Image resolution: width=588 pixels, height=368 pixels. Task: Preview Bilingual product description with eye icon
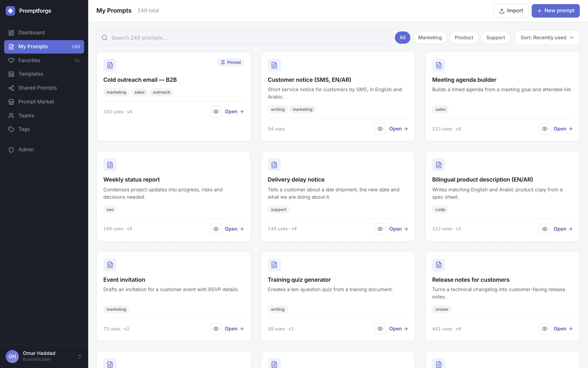pos(545,229)
